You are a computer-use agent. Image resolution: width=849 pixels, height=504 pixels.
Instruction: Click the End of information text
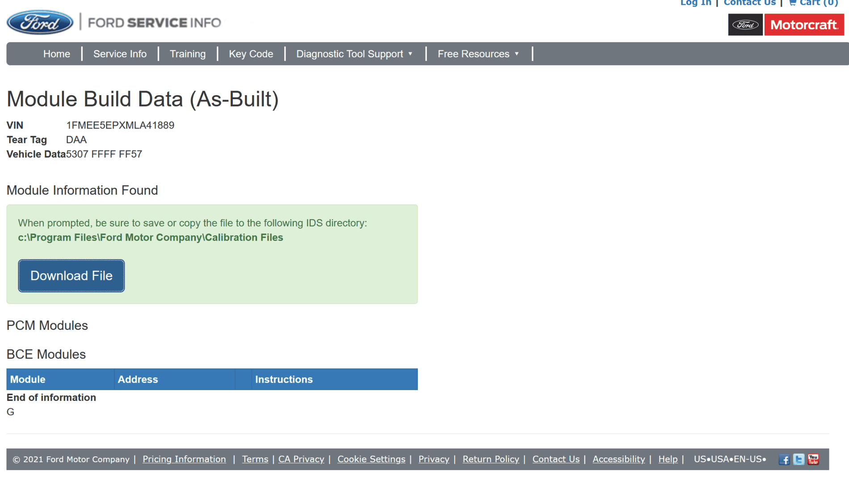51,398
